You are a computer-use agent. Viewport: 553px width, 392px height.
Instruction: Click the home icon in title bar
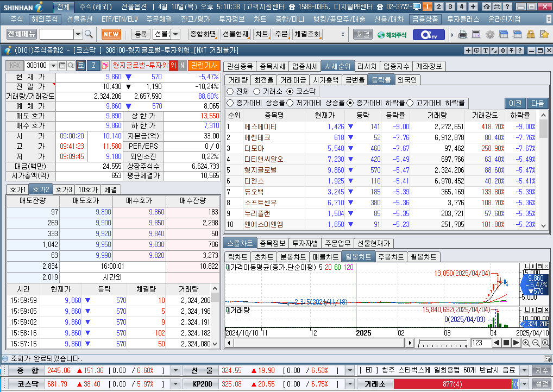pos(486,7)
